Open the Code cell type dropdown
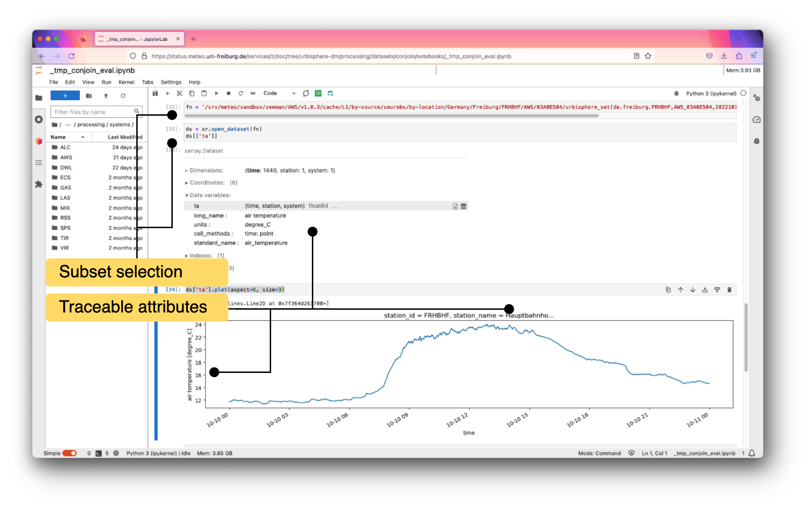 tap(279, 94)
